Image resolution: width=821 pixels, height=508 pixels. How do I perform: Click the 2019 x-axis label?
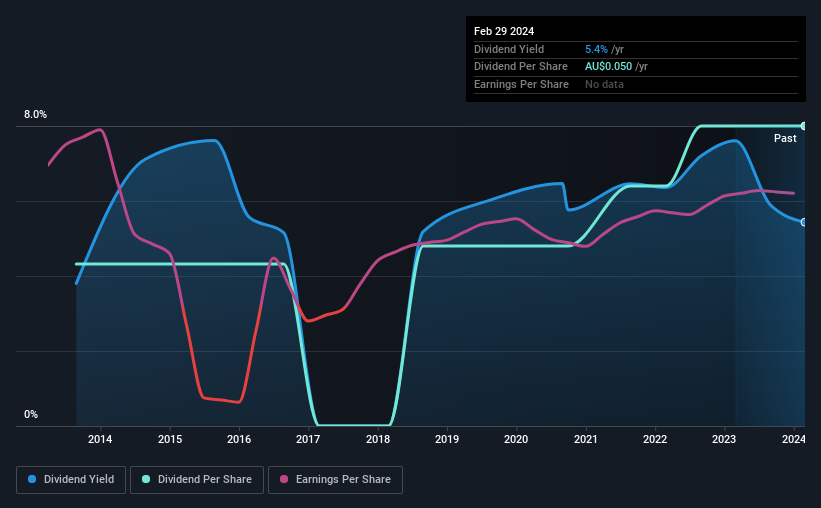point(447,439)
